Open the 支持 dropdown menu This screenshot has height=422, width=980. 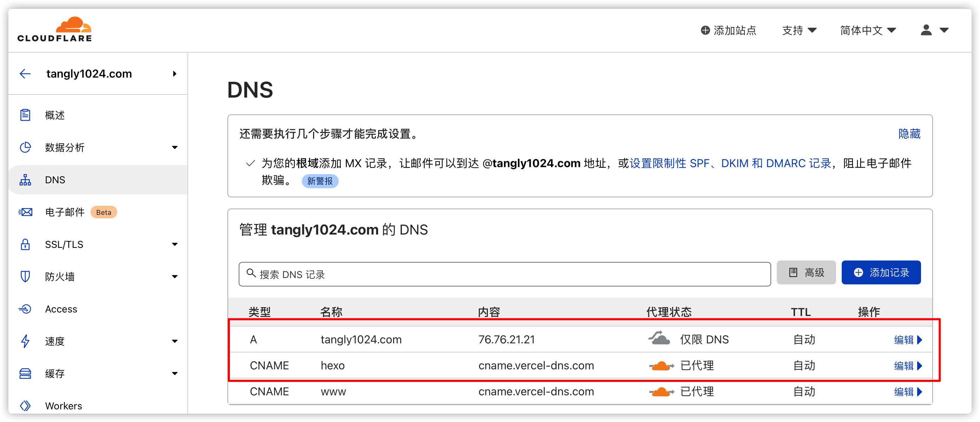click(x=799, y=31)
